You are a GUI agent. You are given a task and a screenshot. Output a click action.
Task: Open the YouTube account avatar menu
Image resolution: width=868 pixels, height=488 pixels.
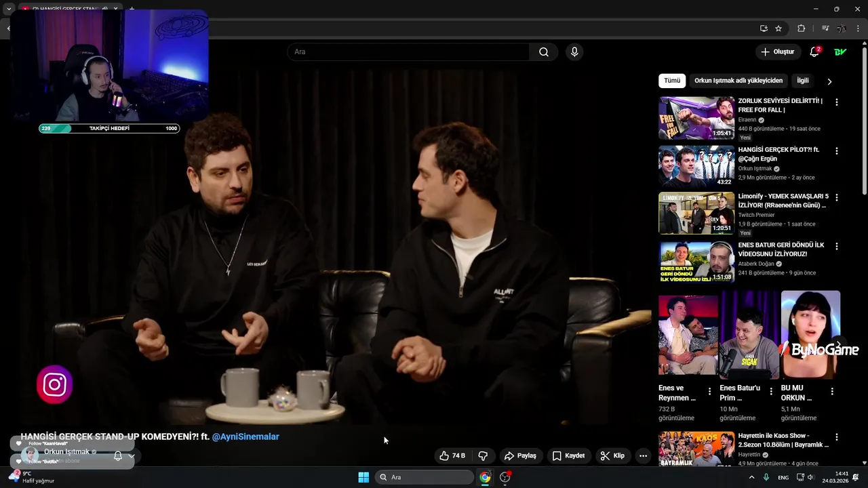click(x=840, y=52)
